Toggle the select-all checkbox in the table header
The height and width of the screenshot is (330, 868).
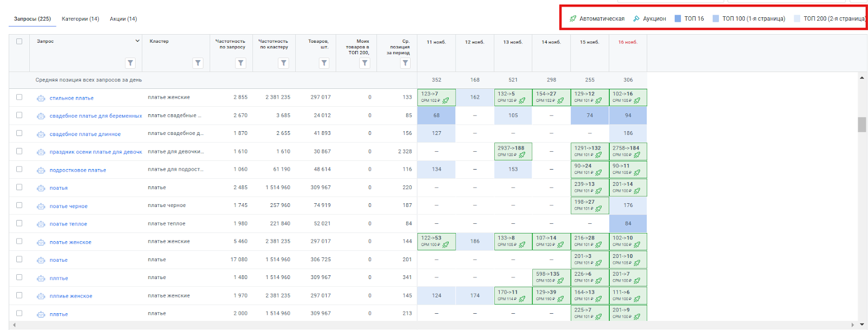[20, 41]
